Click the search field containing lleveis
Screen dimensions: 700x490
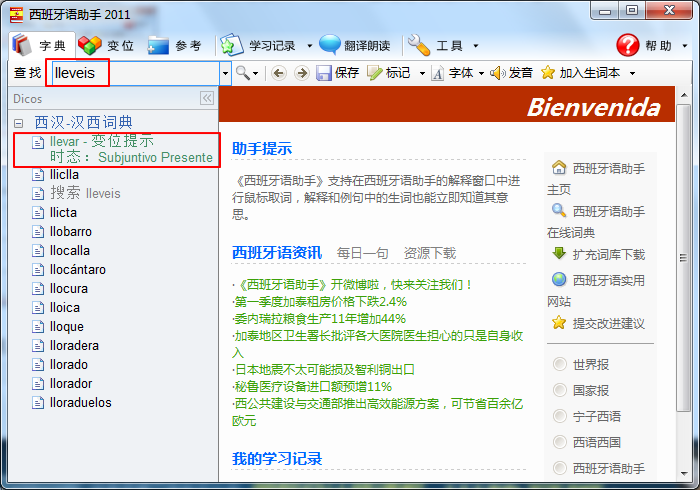136,73
